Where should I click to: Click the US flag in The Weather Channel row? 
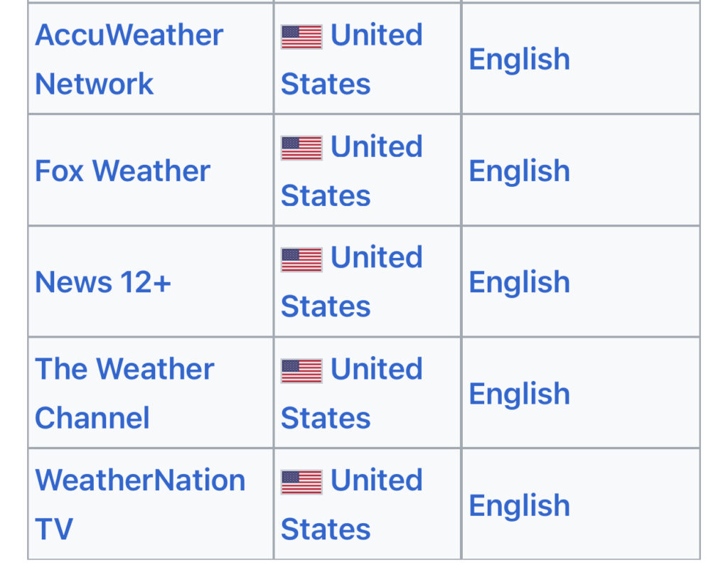301,371
